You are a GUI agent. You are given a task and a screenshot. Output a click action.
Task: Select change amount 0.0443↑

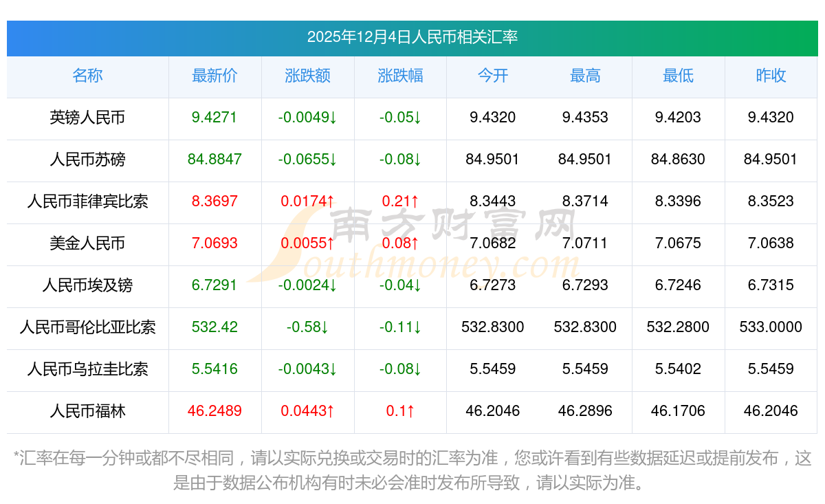[x=307, y=411]
